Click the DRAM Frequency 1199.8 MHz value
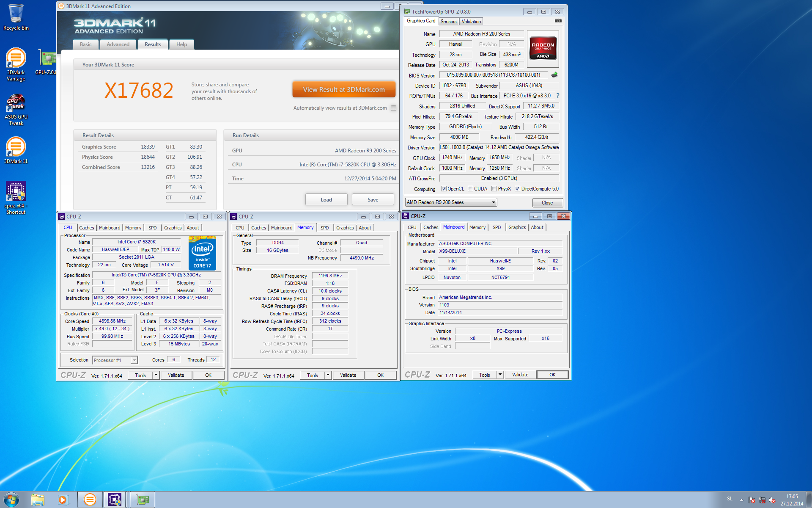812x508 pixels. [x=330, y=276]
